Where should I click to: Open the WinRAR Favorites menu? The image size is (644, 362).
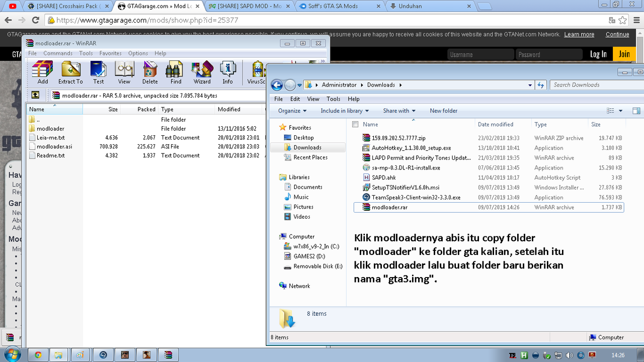point(110,53)
